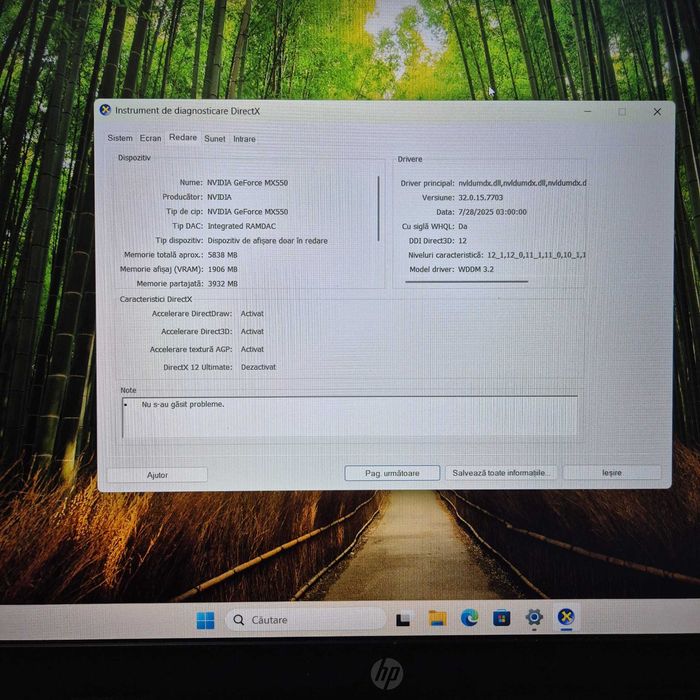
Task: Select DDI Direct3D value '12'
Action: pyautogui.click(x=462, y=241)
